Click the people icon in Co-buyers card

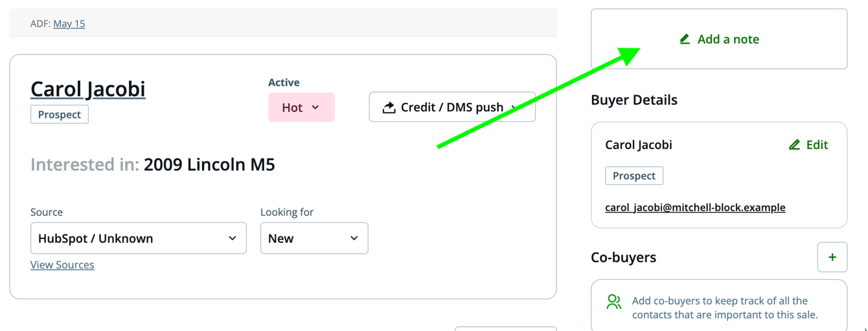pyautogui.click(x=613, y=302)
